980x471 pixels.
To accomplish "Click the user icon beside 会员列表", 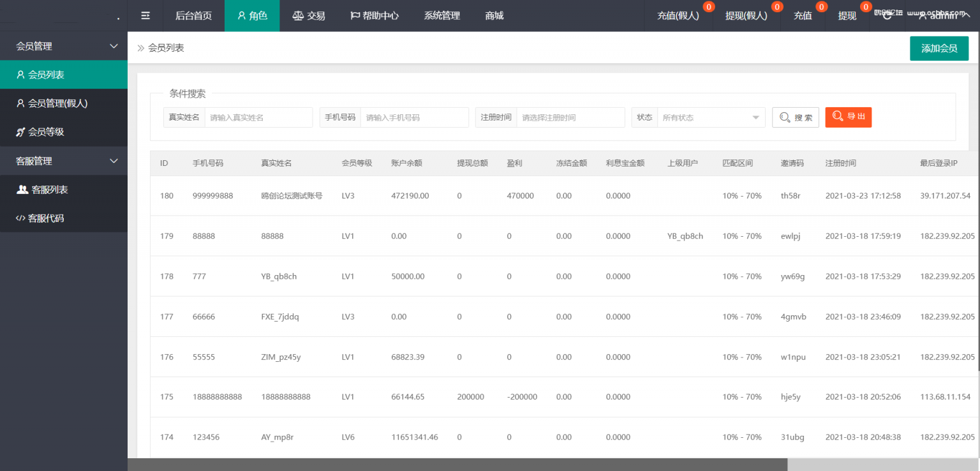I will (20, 75).
